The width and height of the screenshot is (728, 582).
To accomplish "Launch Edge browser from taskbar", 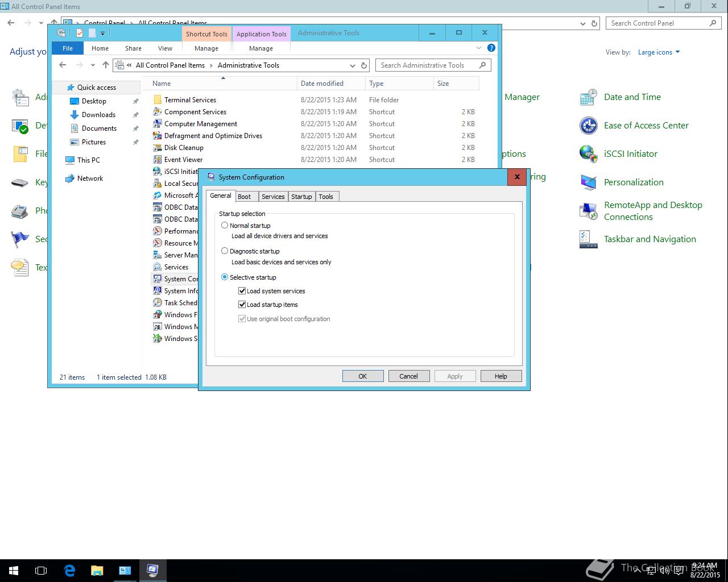I will point(69,570).
